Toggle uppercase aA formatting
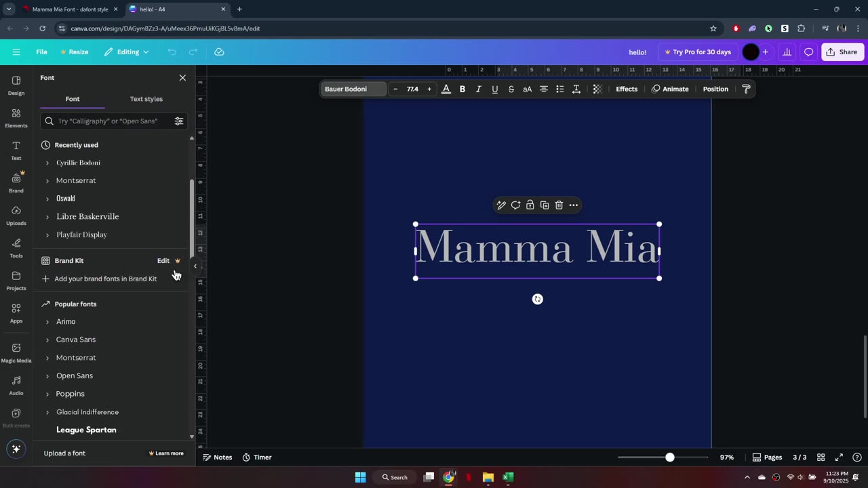 point(527,89)
